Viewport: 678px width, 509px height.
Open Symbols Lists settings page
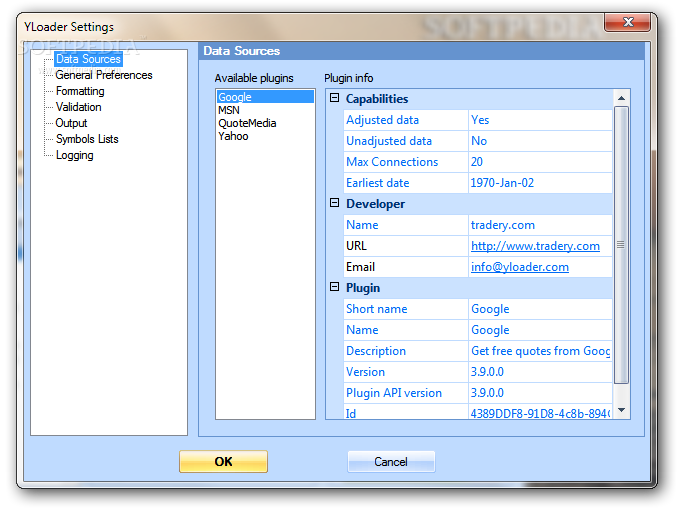(87, 139)
